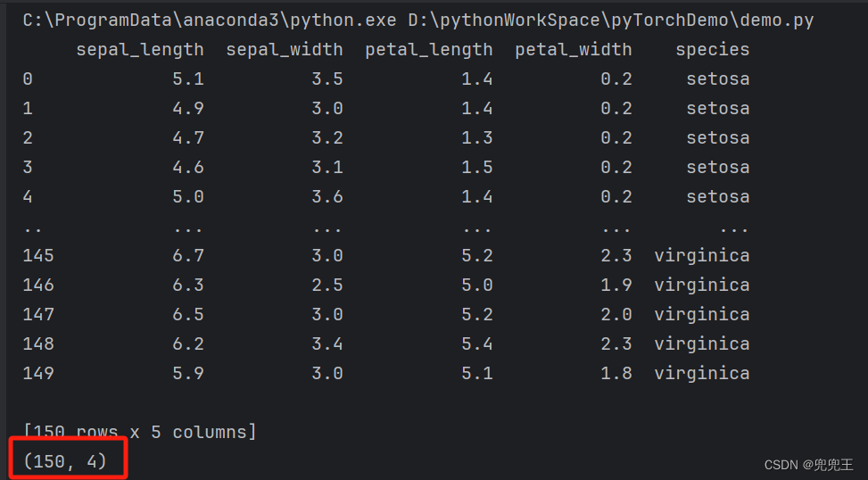868x480 pixels.
Task: Click row index 145
Action: pos(38,256)
